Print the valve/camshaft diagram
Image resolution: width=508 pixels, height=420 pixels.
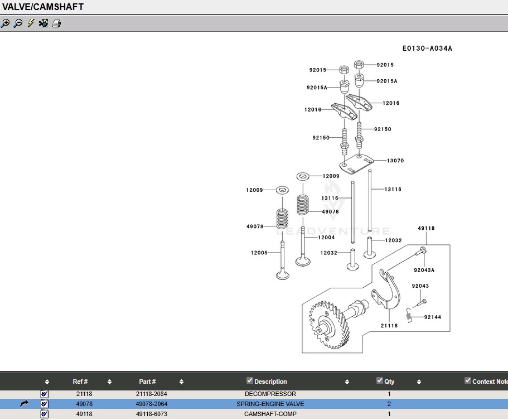[x=56, y=23]
